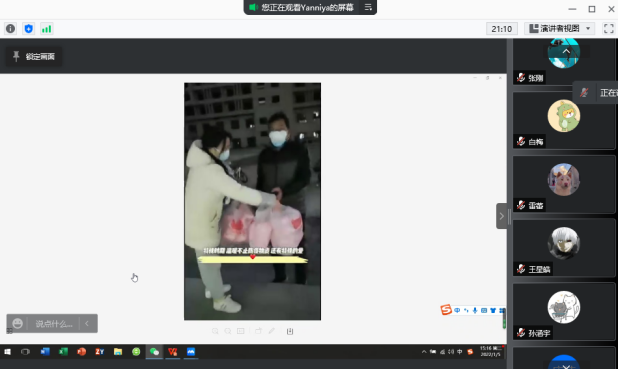Screen dimensions: 618x369
Task: Click the Sogou input method logo
Action: coord(446,310)
